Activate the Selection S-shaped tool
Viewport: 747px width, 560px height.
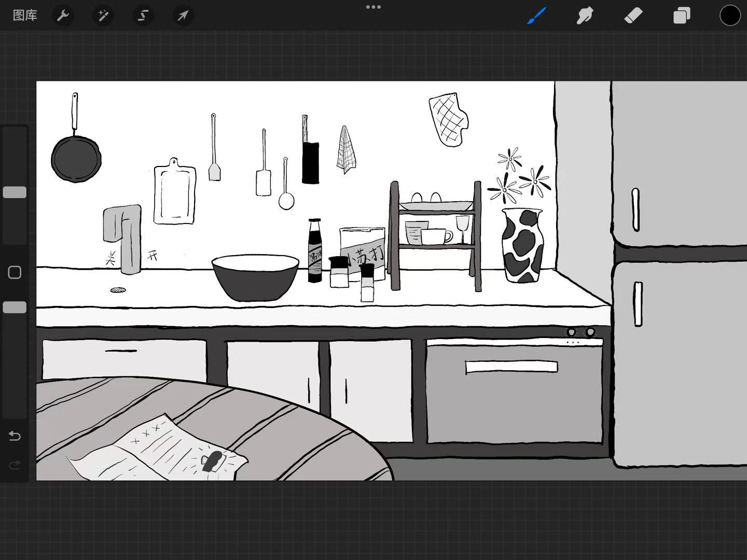coord(143,16)
